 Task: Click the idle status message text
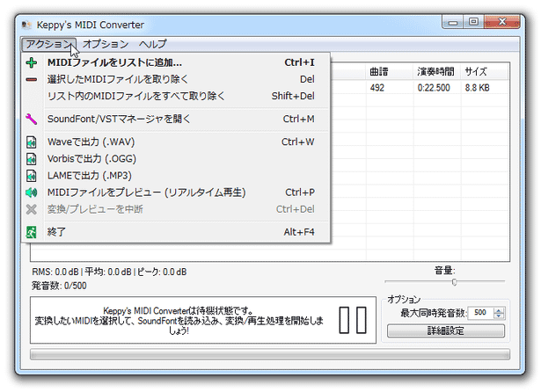click(x=179, y=321)
